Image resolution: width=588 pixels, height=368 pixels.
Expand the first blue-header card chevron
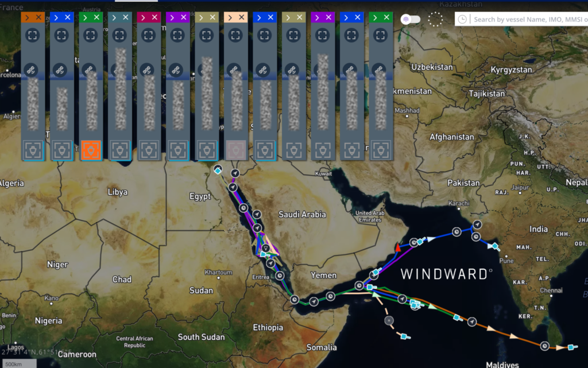click(56, 17)
